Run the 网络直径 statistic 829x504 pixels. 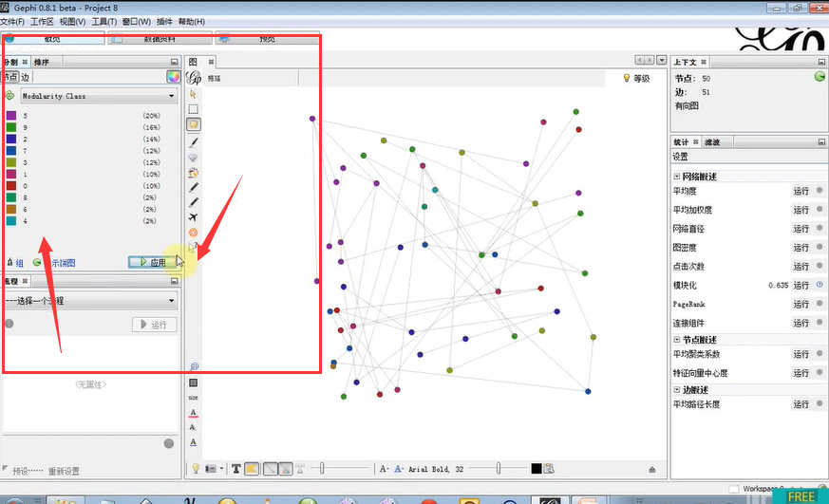click(x=801, y=229)
